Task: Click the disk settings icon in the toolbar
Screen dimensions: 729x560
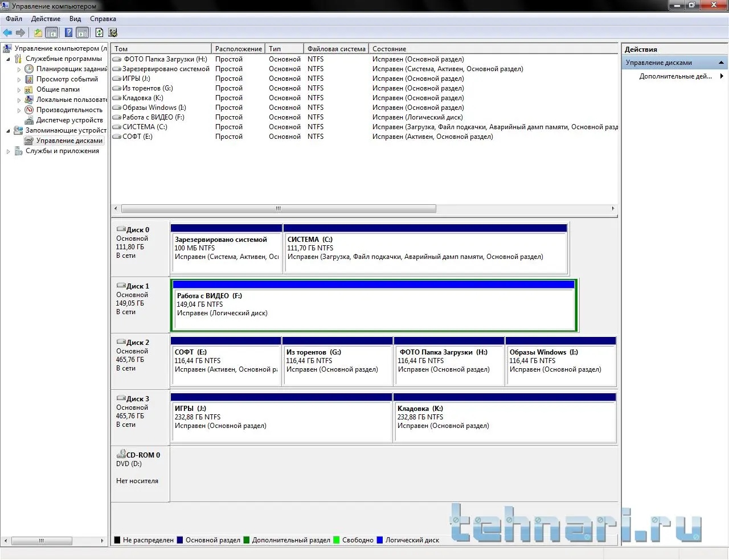Action: coord(113,33)
